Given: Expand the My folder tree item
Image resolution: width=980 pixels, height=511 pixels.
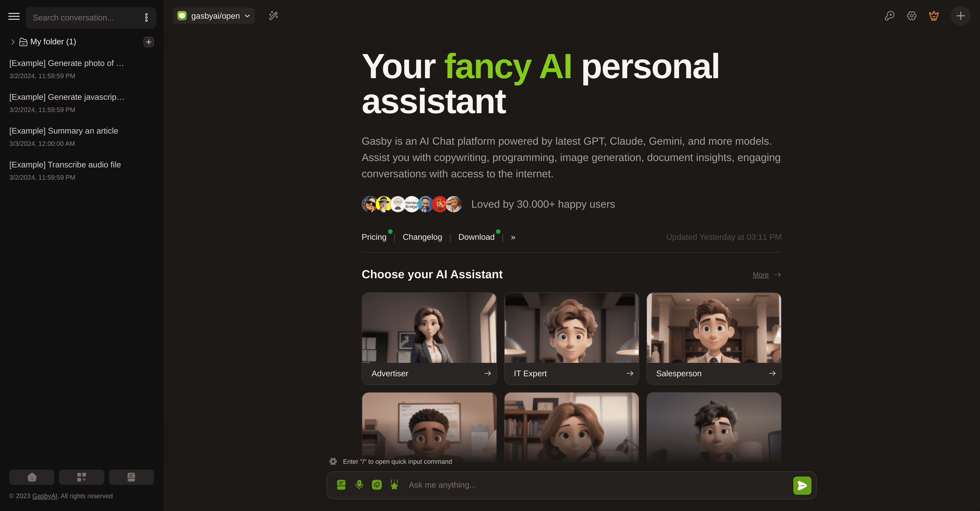Looking at the screenshot, I should (13, 42).
